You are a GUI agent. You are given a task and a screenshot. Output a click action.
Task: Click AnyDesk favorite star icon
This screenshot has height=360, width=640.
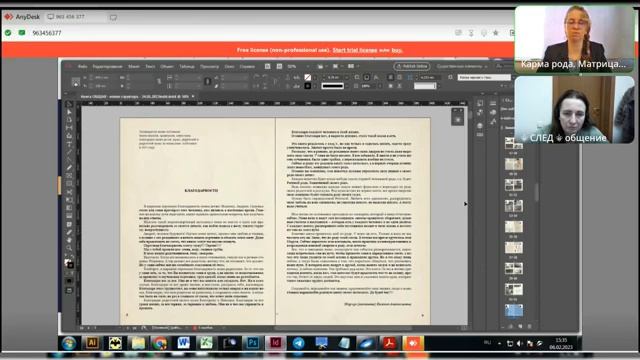coord(496,33)
